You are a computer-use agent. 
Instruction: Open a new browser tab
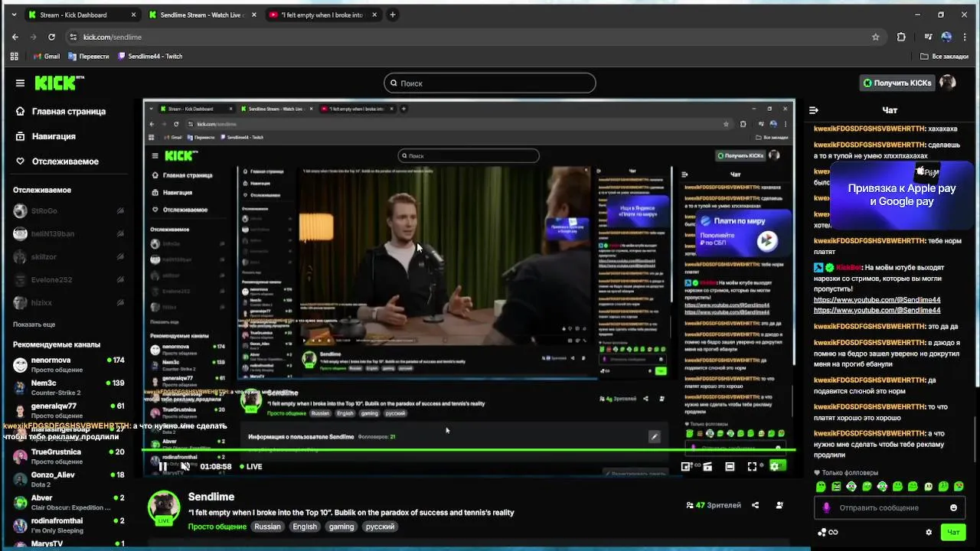click(393, 15)
